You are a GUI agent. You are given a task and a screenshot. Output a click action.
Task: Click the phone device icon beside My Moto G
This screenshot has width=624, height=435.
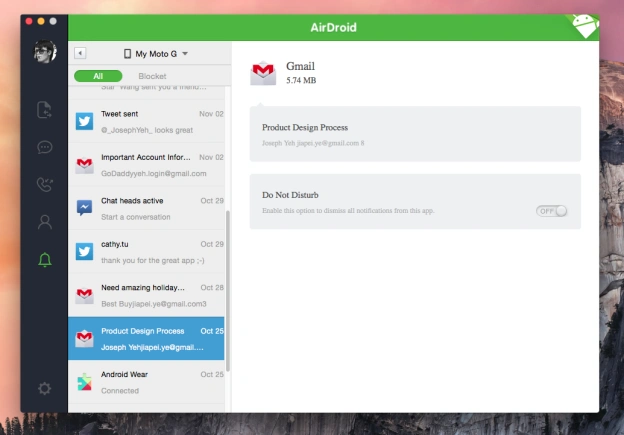[127, 54]
